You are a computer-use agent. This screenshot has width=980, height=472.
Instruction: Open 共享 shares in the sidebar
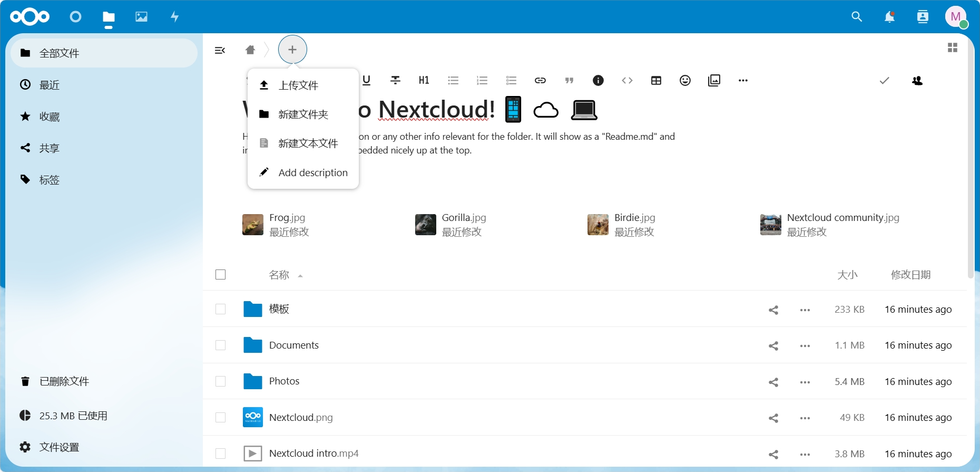click(x=104, y=148)
